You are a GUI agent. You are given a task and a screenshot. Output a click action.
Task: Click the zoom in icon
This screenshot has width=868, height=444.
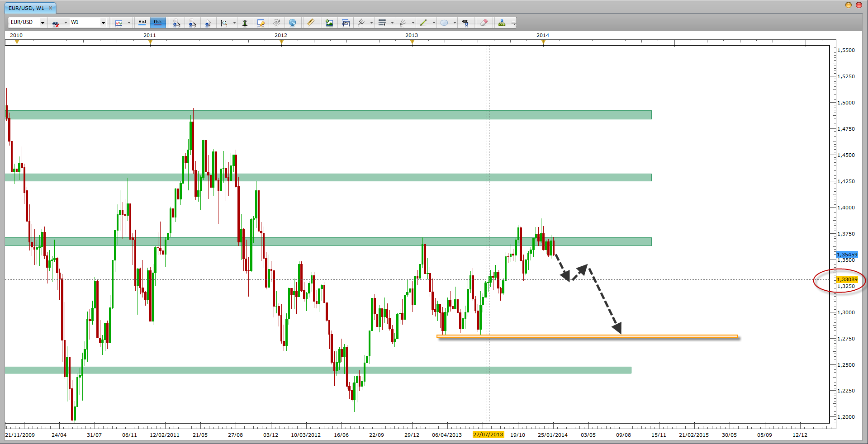point(176,23)
